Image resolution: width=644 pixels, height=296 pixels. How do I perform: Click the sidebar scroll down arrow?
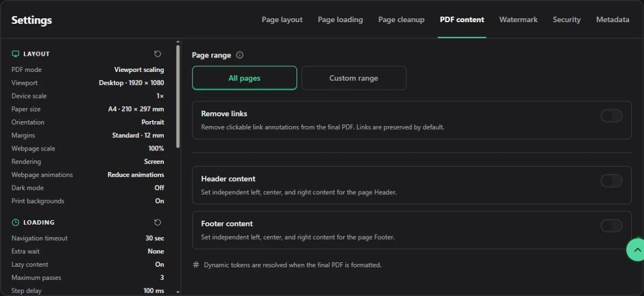178,292
